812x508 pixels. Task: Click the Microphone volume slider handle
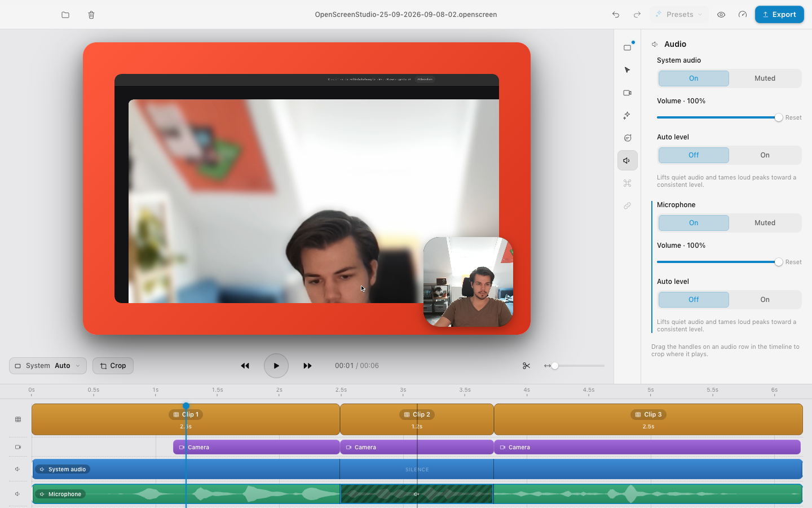coord(779,262)
